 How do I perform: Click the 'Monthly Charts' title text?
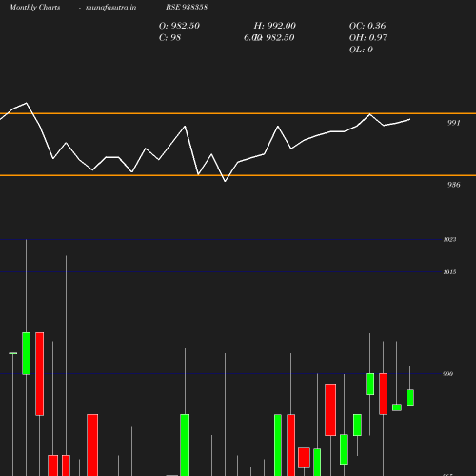pyautogui.click(x=34, y=7)
